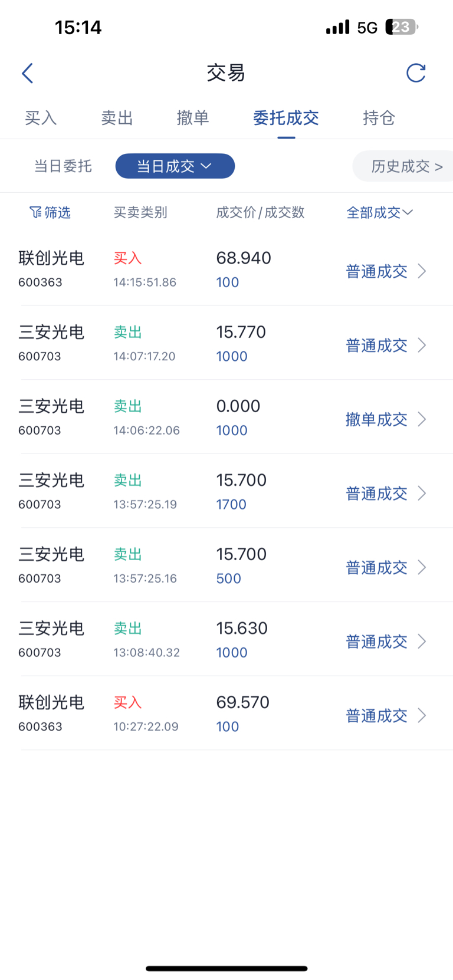This screenshot has height=980, width=453.
Task: Tap chevron for 69.570 联创光电 trade
Action: (x=422, y=715)
